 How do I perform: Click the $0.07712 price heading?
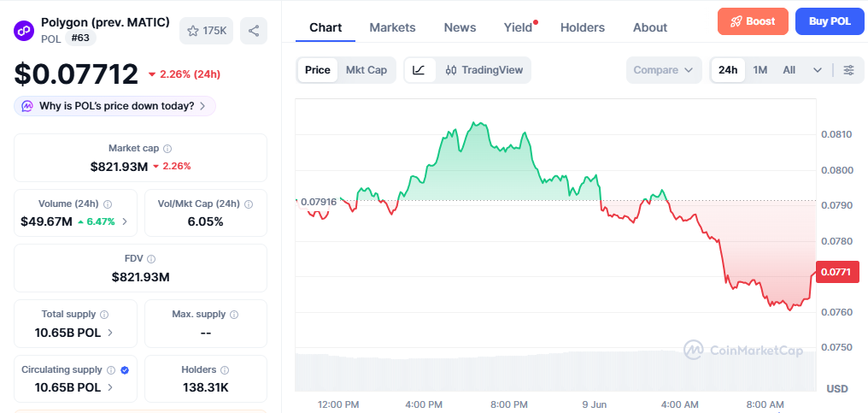[76, 74]
